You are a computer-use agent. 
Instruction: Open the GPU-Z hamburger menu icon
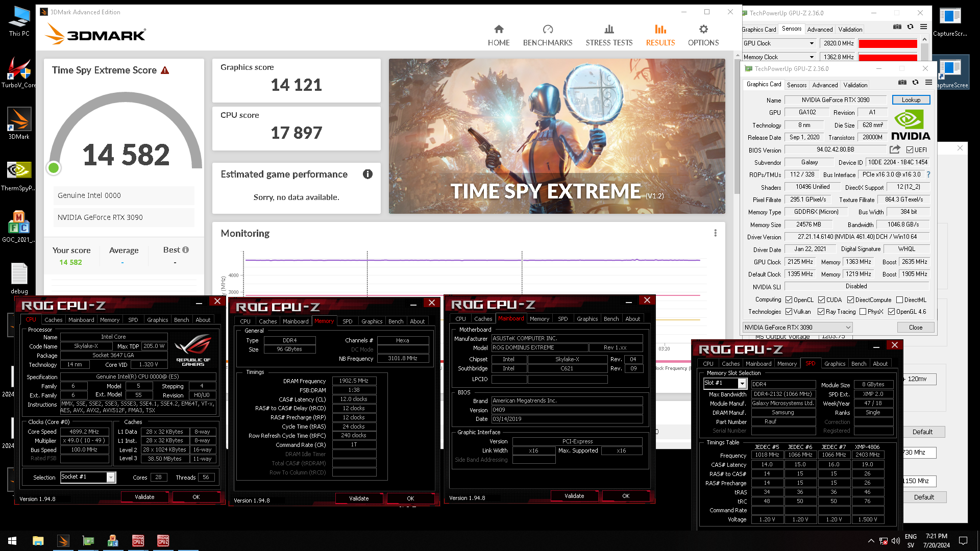(x=929, y=83)
